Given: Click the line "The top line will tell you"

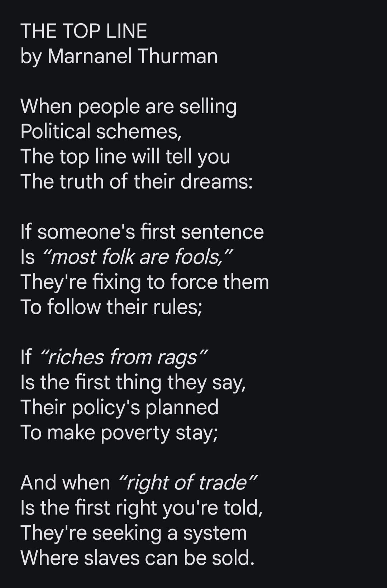Looking at the screenshot, I should [125, 157].
